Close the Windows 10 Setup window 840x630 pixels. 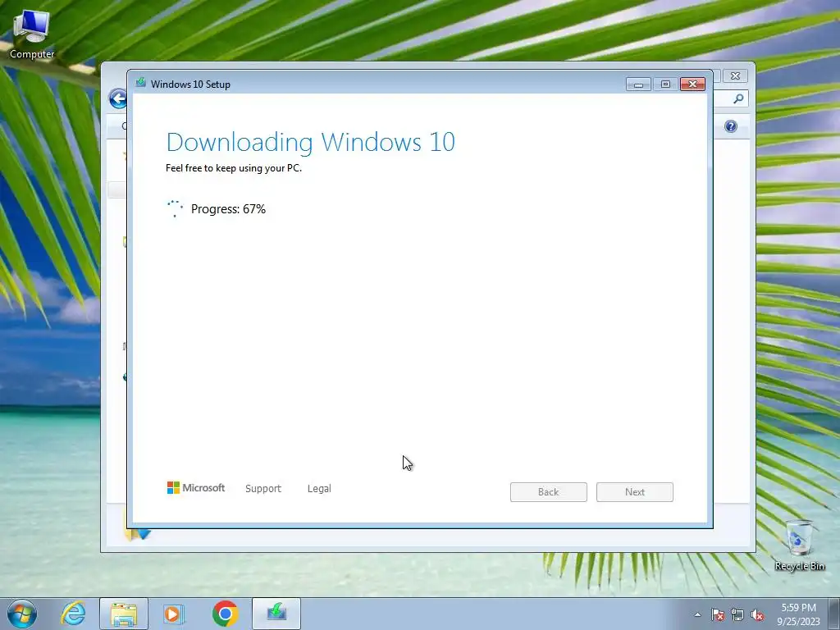pos(692,84)
